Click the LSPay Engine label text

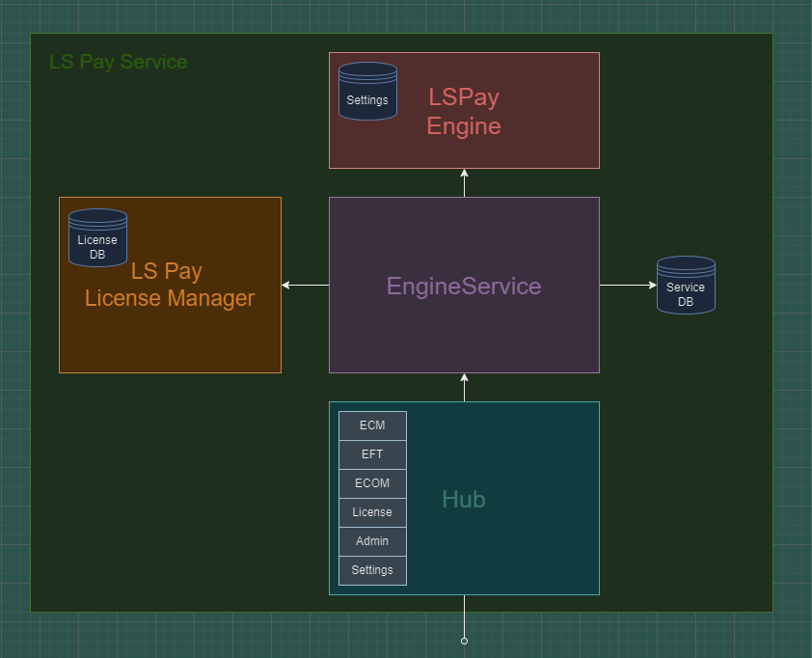pos(464,112)
